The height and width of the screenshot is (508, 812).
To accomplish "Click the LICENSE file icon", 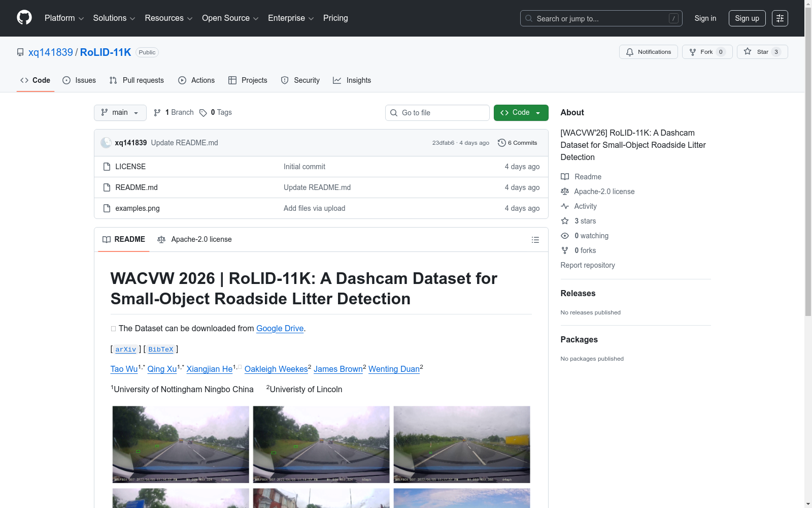I will 107,167.
